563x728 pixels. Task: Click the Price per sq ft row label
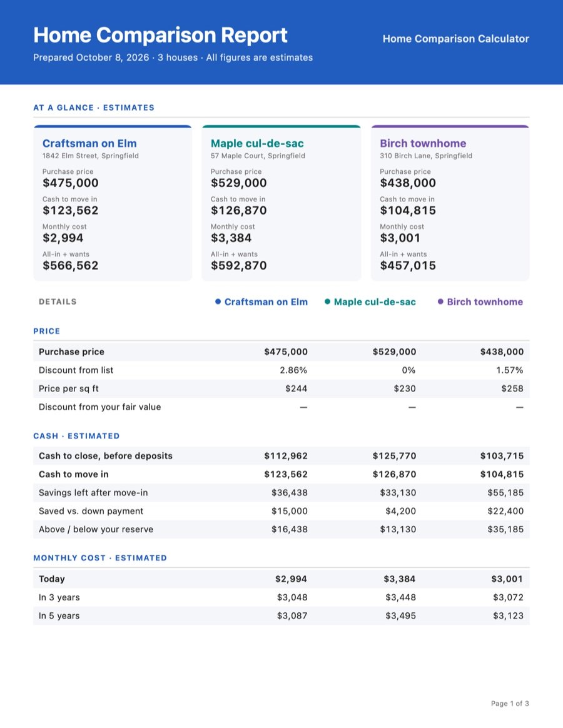(x=69, y=389)
